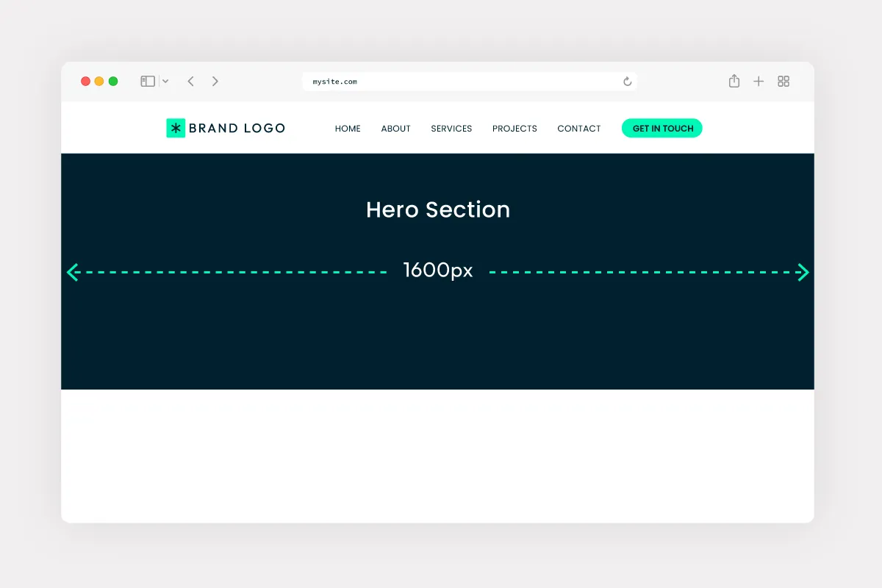Go back with the left arrow

click(190, 82)
